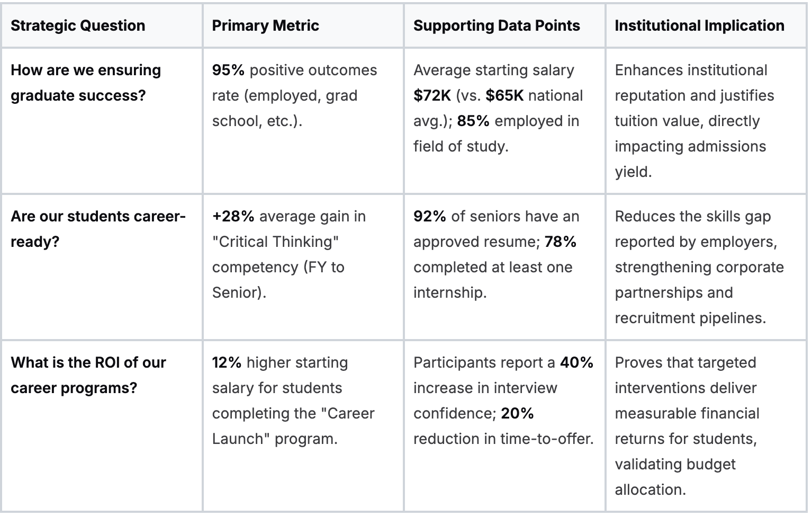The image size is (812, 516).
Task: Select the bold "$72K" starting salary value
Action: (x=432, y=96)
